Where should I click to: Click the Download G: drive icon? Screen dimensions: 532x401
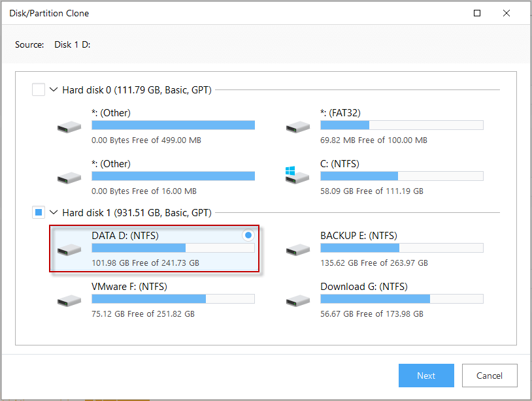pos(298,300)
